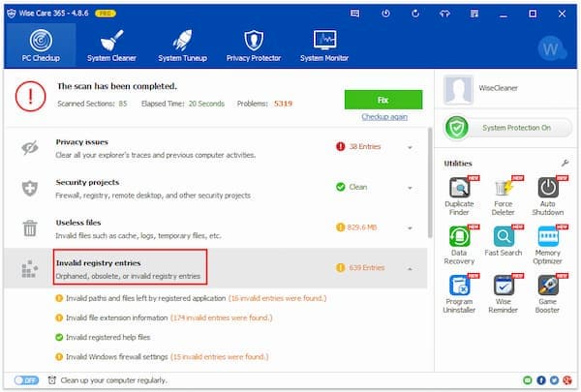581x392 pixels.
Task: Click the Utilities wrench settings icon
Action: pyautogui.click(x=566, y=163)
